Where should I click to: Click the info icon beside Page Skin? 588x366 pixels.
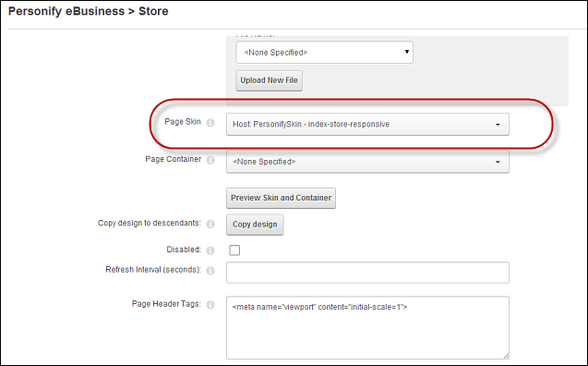210,122
